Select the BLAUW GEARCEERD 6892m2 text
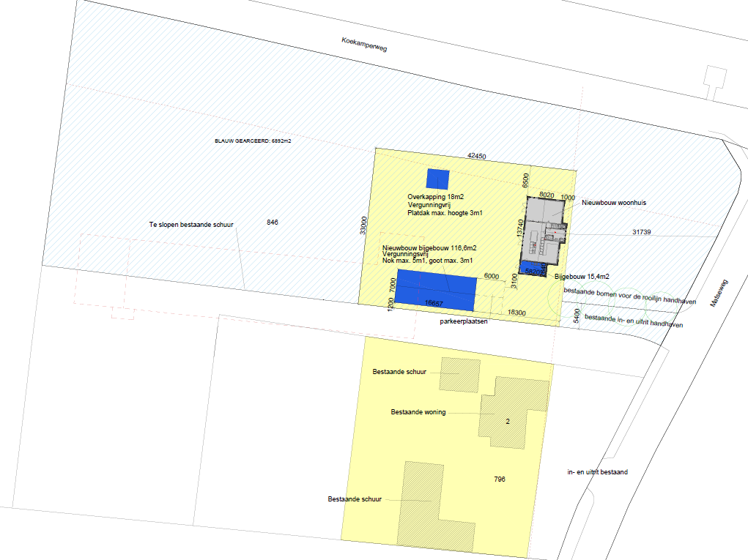The height and width of the screenshot is (560, 748). coord(253,141)
